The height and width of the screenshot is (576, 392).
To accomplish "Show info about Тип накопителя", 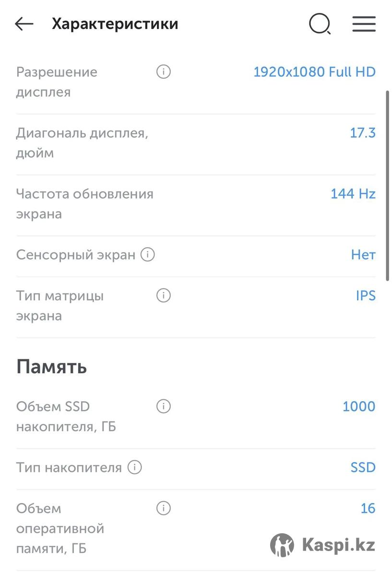I will (x=135, y=467).
